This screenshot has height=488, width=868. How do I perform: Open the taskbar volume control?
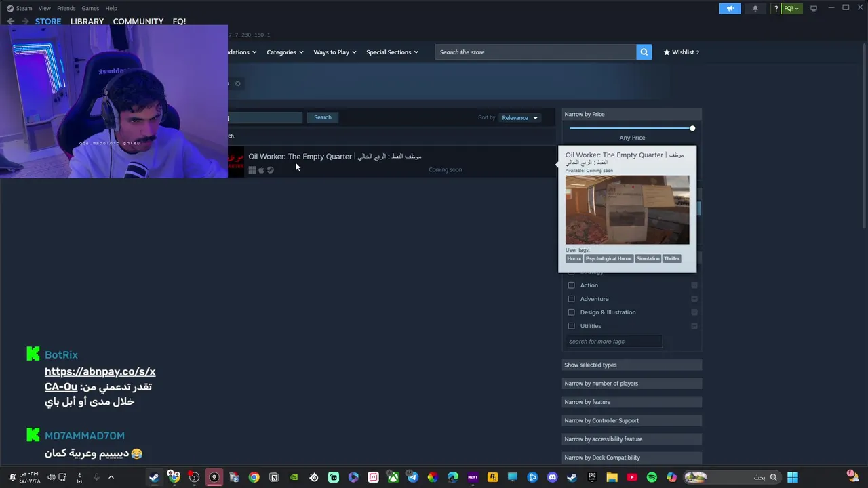point(51,477)
